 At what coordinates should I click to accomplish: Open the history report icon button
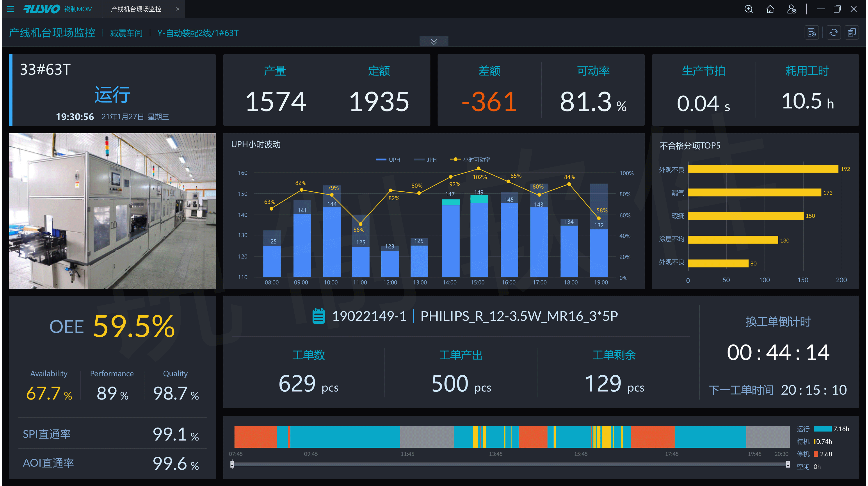(811, 33)
